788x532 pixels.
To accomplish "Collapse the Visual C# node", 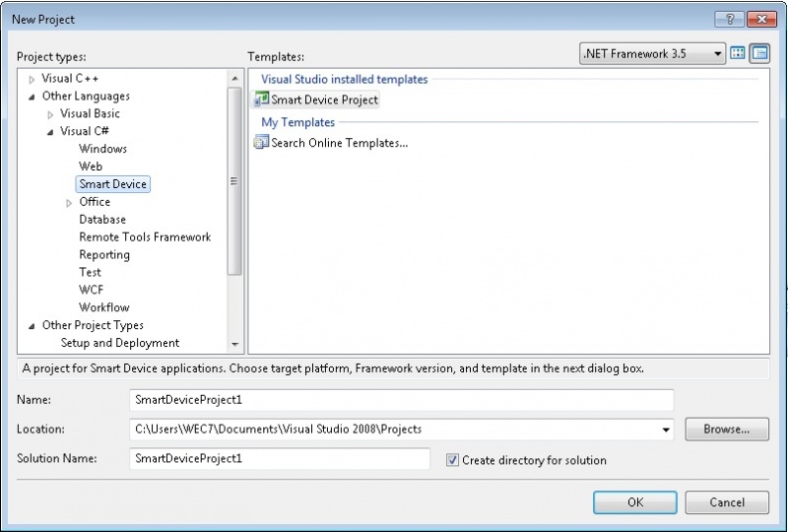I will pos(50,132).
